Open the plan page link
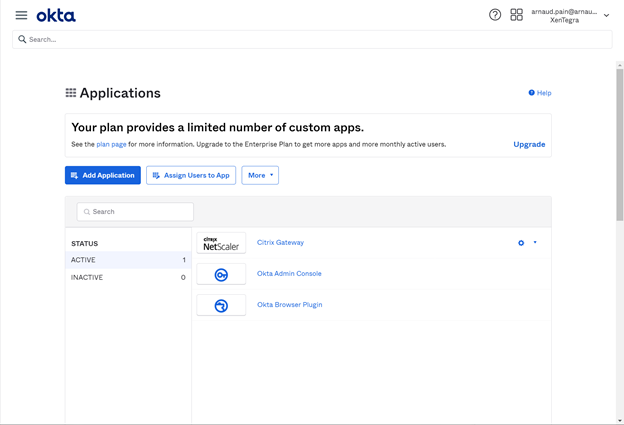Viewport: 624px width, 425px height. tap(111, 144)
